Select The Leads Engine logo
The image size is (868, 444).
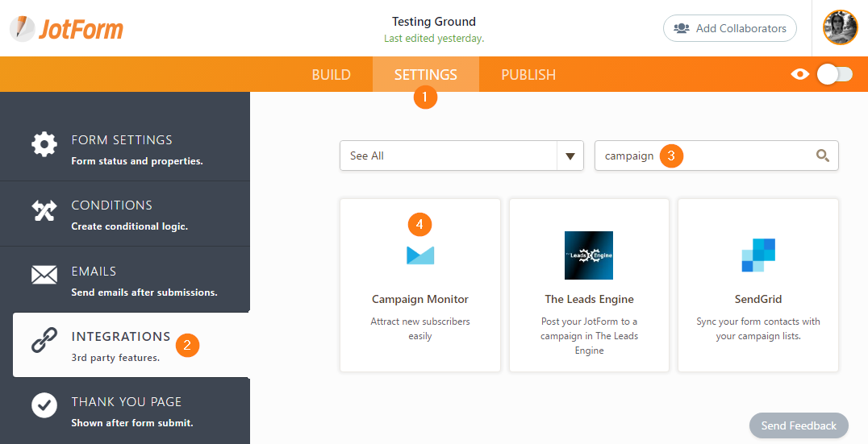589,255
